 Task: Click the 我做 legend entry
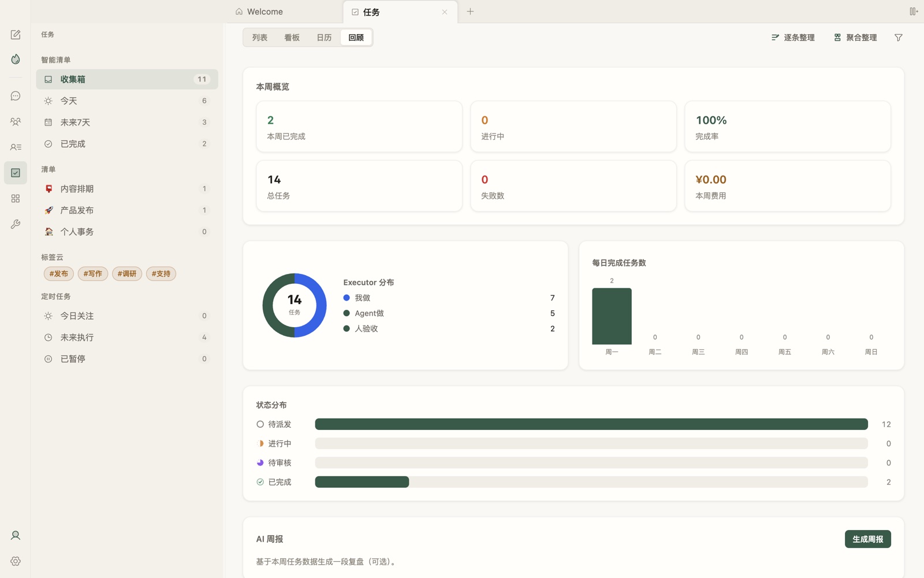[x=449, y=298]
